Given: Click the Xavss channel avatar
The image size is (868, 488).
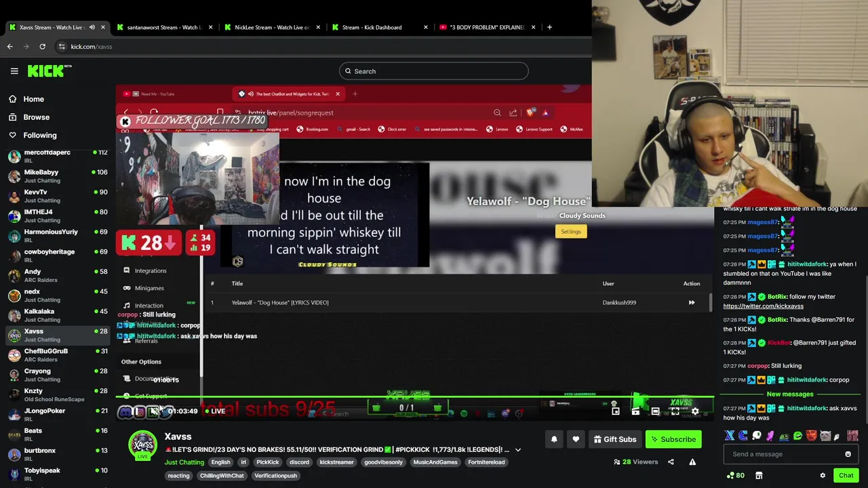Looking at the screenshot, I should pyautogui.click(x=142, y=445).
